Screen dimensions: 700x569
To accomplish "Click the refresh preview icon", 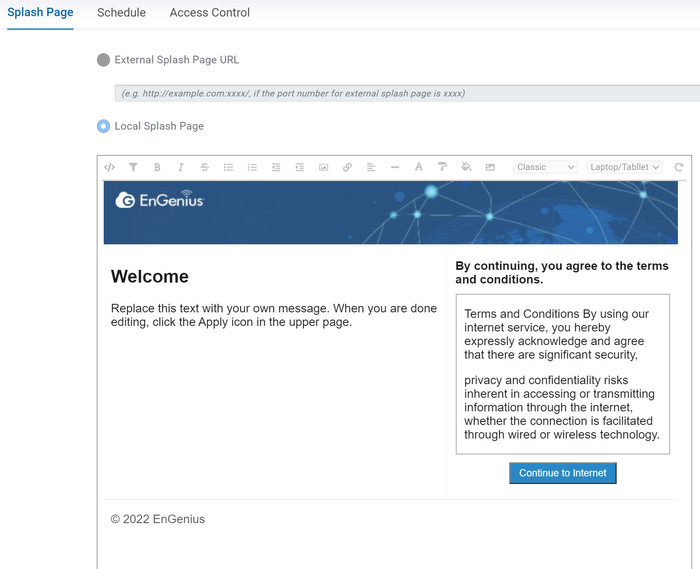I will (x=679, y=167).
